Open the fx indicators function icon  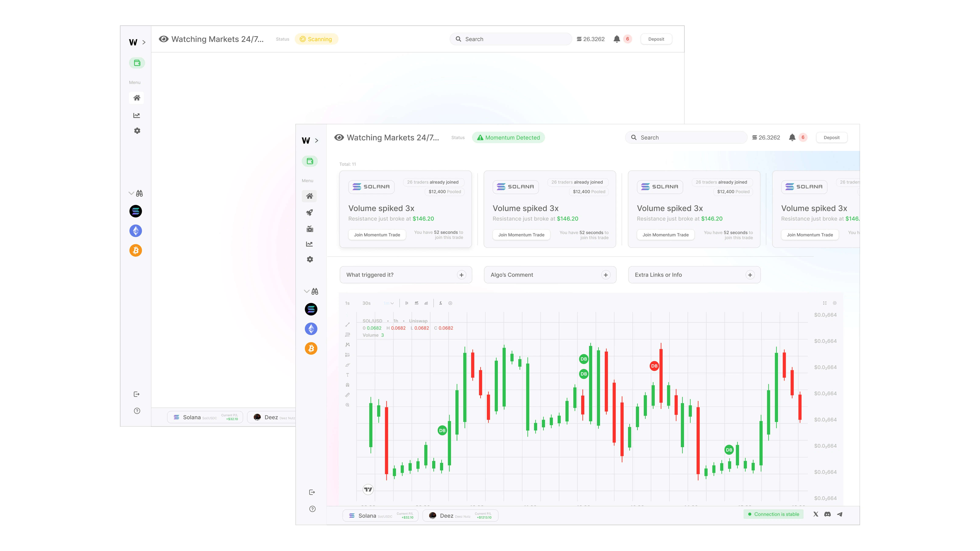(441, 303)
